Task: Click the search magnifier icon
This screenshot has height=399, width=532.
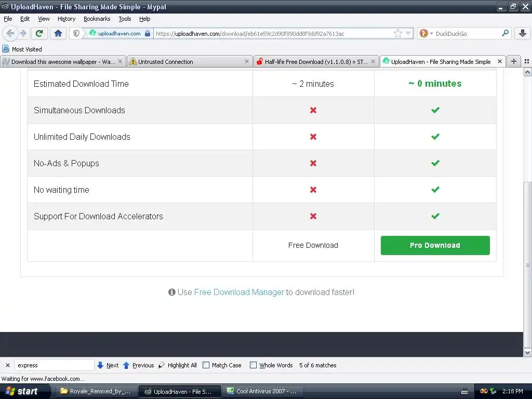Action: (x=505, y=33)
